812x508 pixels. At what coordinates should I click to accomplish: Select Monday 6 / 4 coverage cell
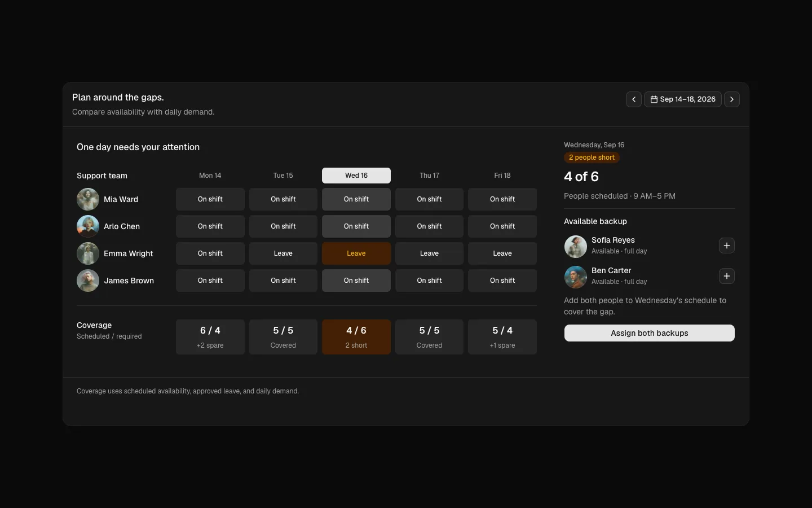tap(210, 337)
